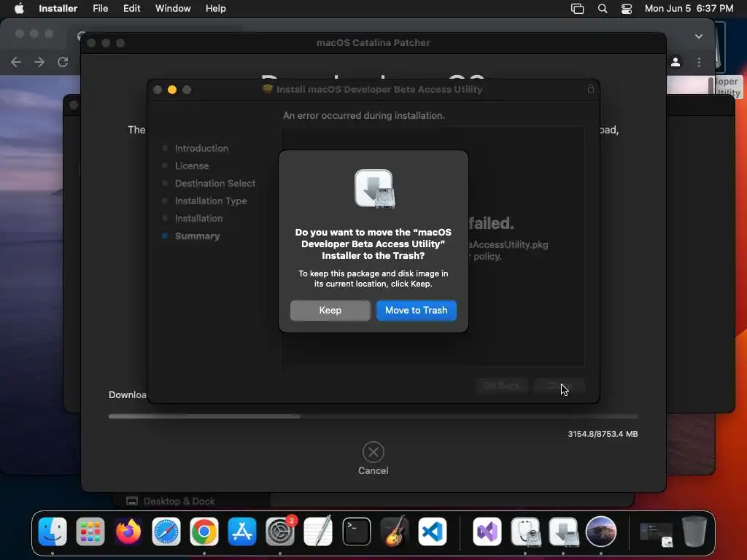Select the Installation step in the sidebar
Screen dimensions: 747x560
pyautogui.click(x=198, y=219)
